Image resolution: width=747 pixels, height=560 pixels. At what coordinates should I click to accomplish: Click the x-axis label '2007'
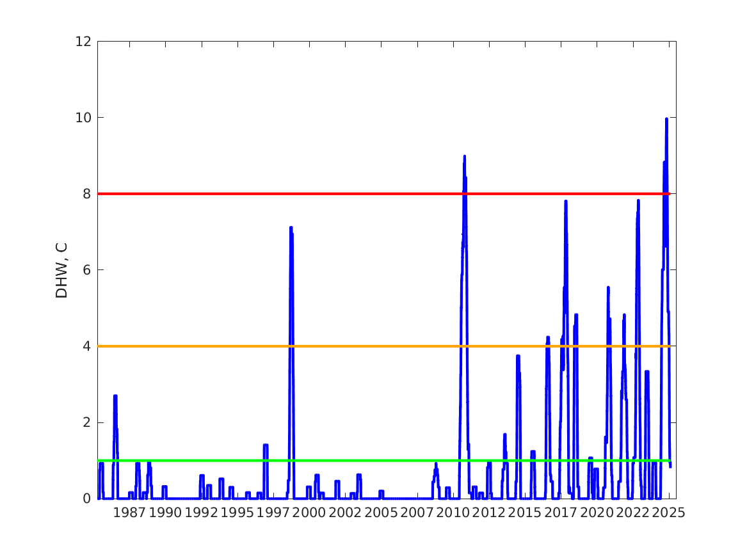coord(417,513)
